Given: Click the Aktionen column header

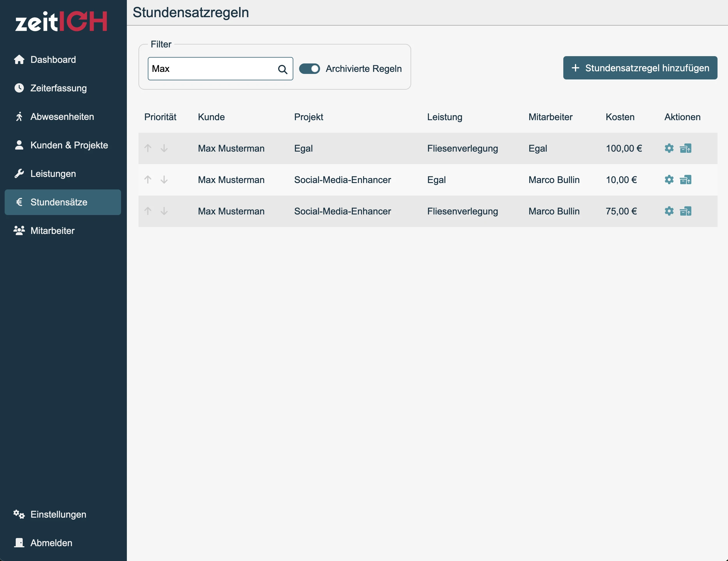Looking at the screenshot, I should pos(682,117).
